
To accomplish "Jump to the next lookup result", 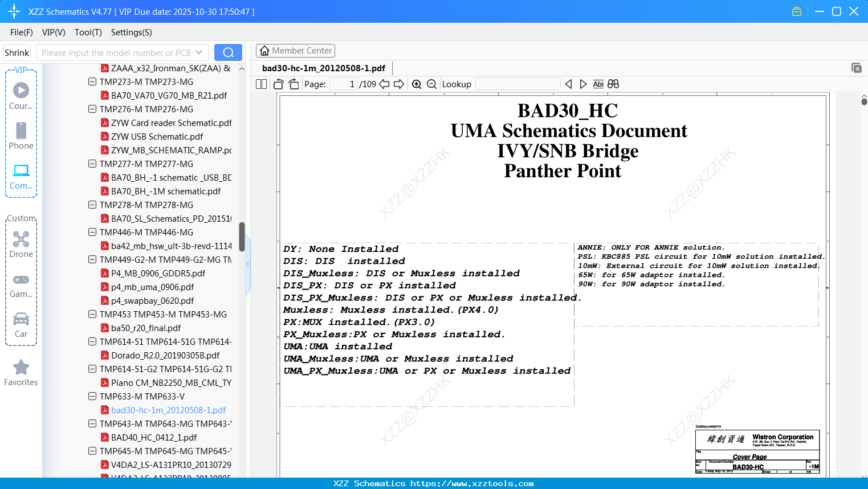I will tap(583, 84).
